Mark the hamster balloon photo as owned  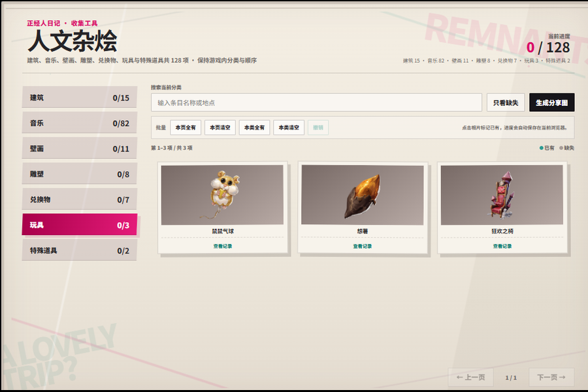(x=222, y=195)
